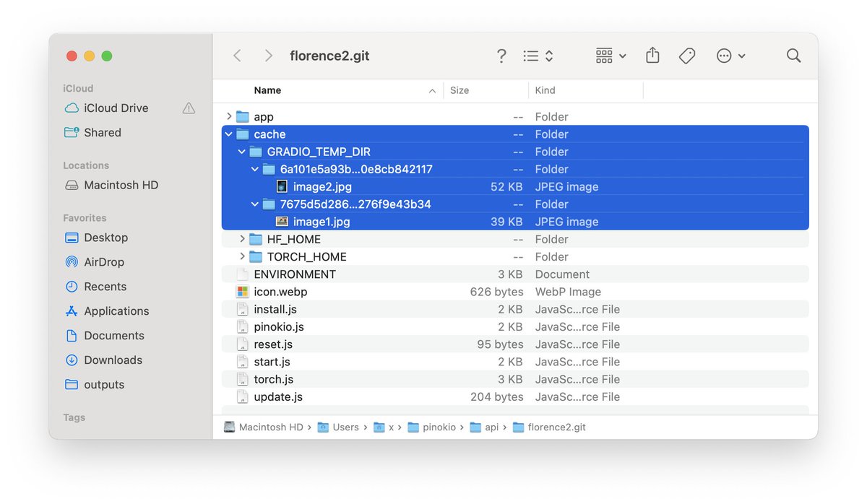The width and height of the screenshot is (867, 504).
Task: Click the TORCH_HOME folder icon
Action: [x=255, y=256]
